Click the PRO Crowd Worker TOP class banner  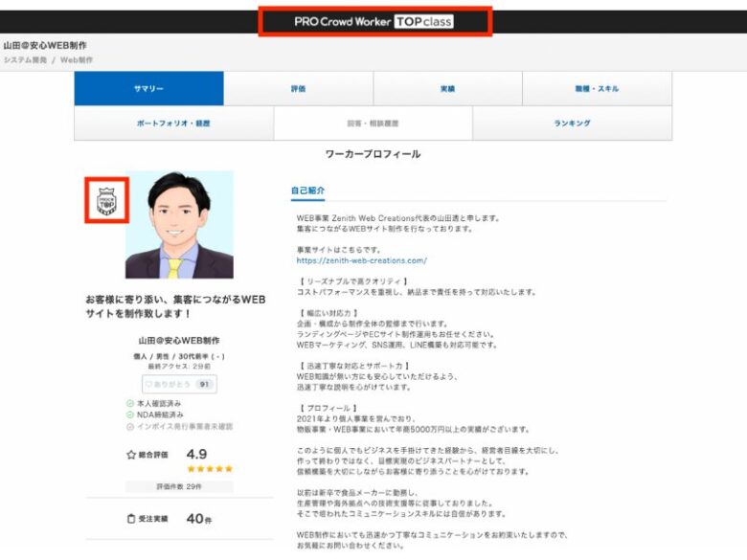(x=374, y=21)
